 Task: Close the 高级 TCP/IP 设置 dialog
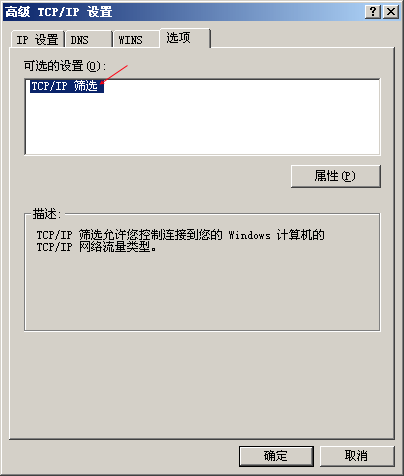[x=391, y=12]
